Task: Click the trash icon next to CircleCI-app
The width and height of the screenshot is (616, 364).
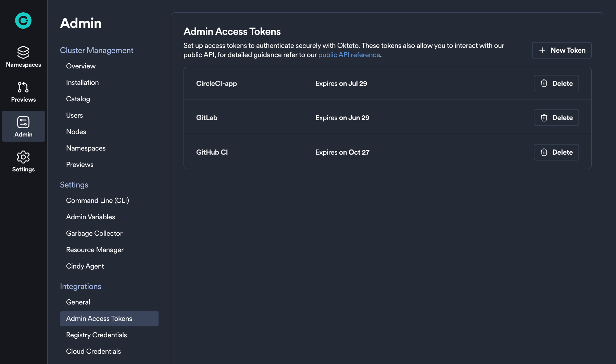Action: [544, 83]
